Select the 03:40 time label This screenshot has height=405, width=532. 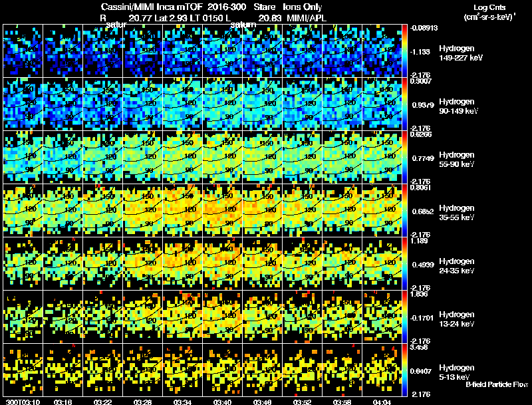tap(222, 402)
